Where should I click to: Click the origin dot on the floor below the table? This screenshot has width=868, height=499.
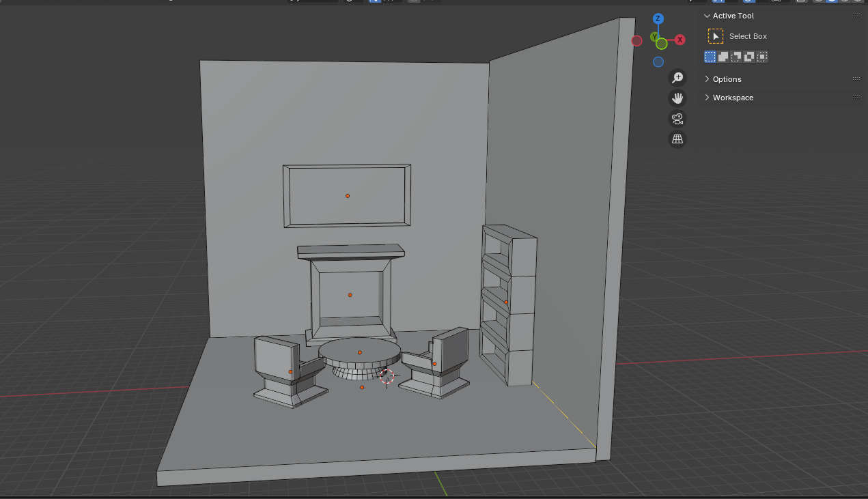click(362, 388)
